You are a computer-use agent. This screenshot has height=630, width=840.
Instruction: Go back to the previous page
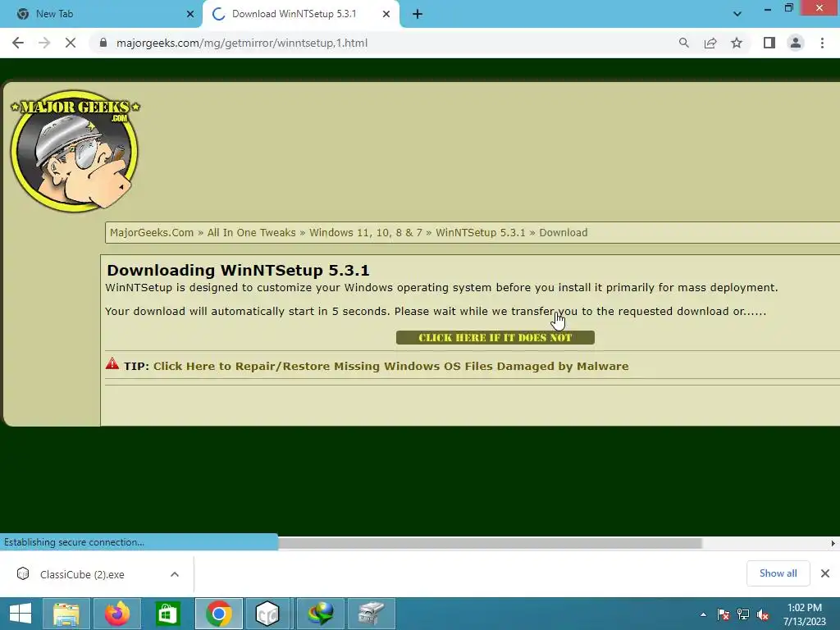point(18,43)
